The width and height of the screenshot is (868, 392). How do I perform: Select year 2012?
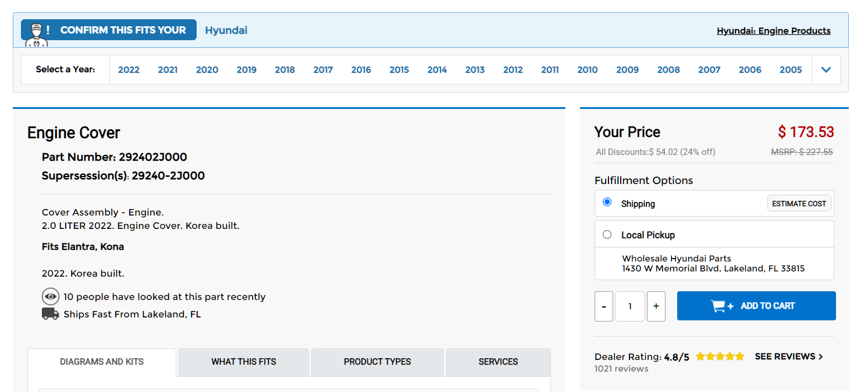[513, 70]
